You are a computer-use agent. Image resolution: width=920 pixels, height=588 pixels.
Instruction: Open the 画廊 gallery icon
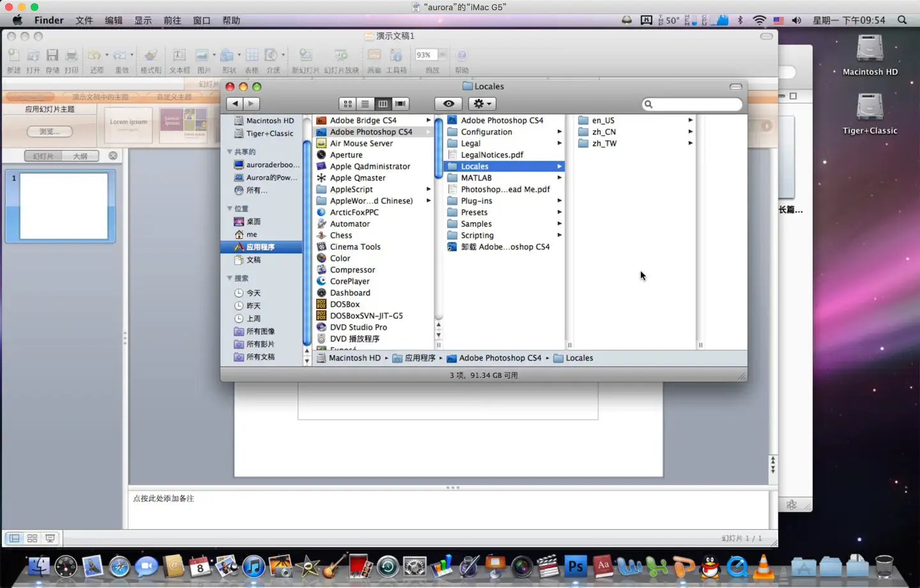pos(374,56)
